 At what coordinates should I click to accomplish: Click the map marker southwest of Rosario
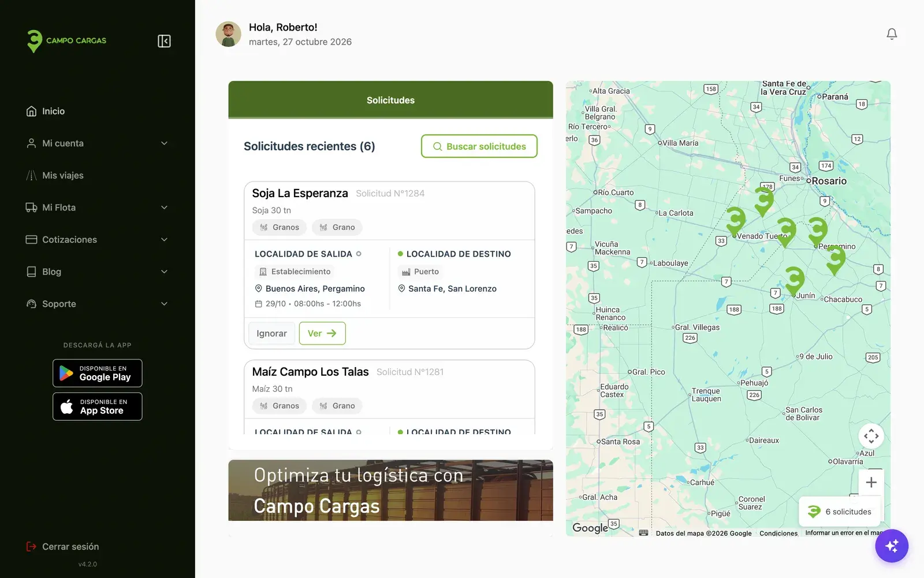(x=763, y=201)
